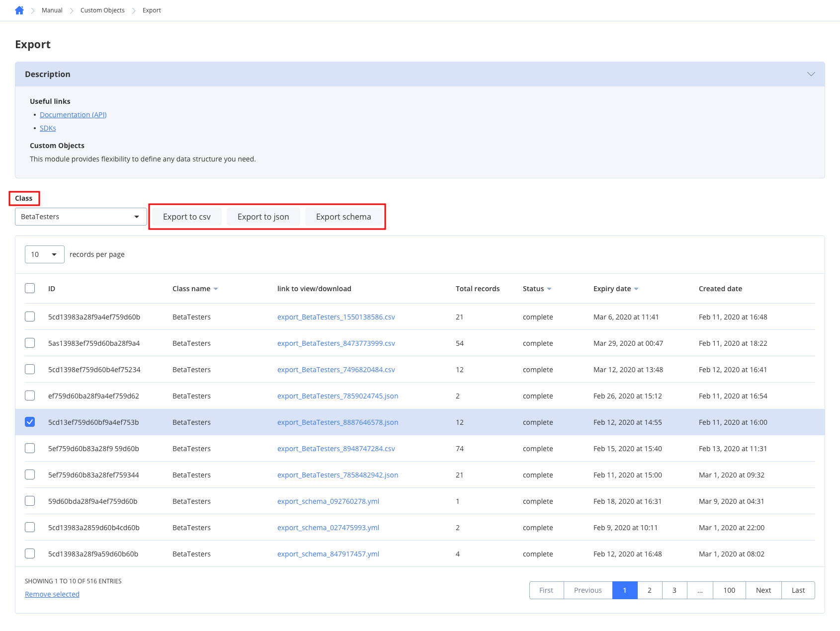Click 'Mar 6, 2020 at 11:41' expiry cell
This screenshot has height=631, width=840.
[626, 317]
